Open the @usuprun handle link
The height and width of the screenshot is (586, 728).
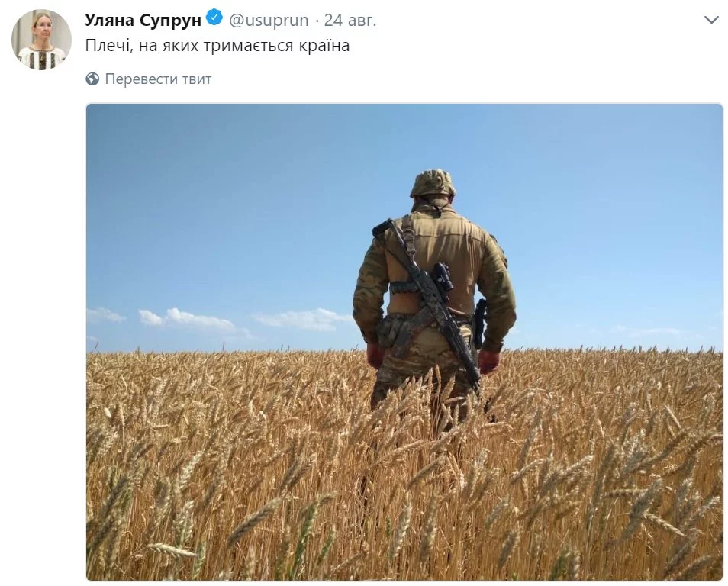point(269,20)
